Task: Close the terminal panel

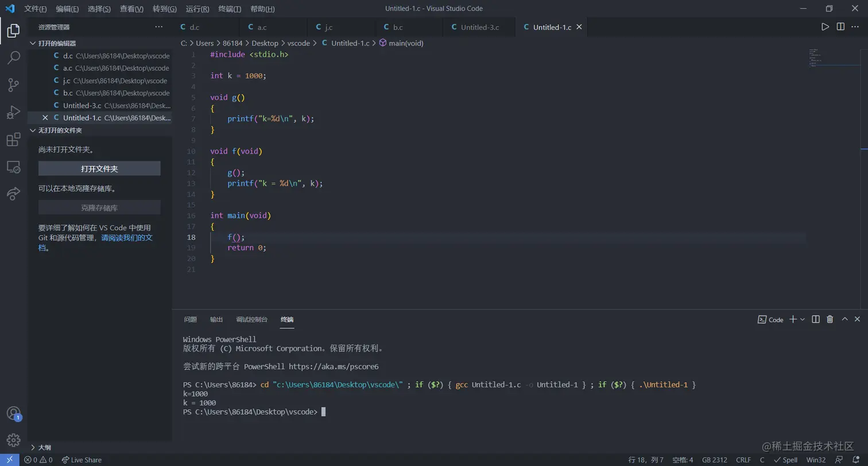Action: [x=857, y=319]
